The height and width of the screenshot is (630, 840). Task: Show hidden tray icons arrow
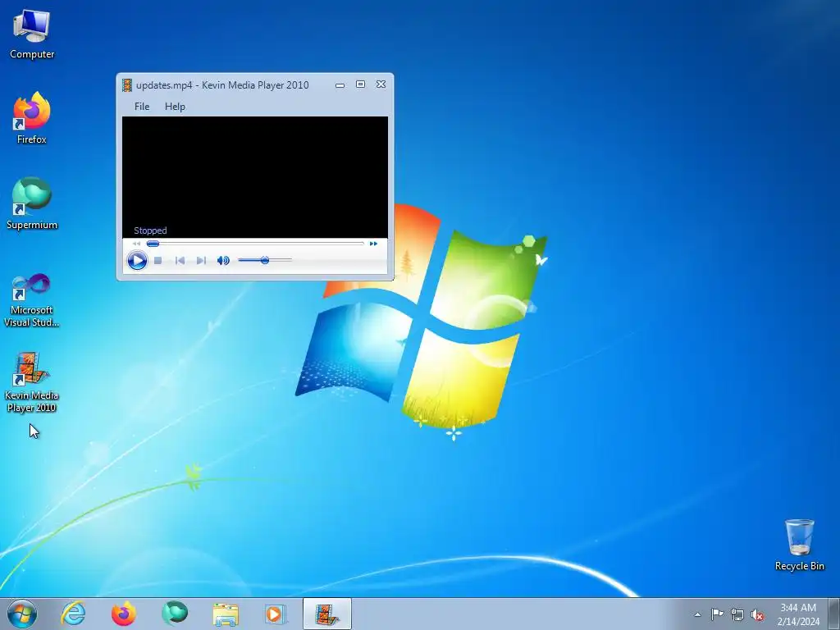[x=697, y=614]
